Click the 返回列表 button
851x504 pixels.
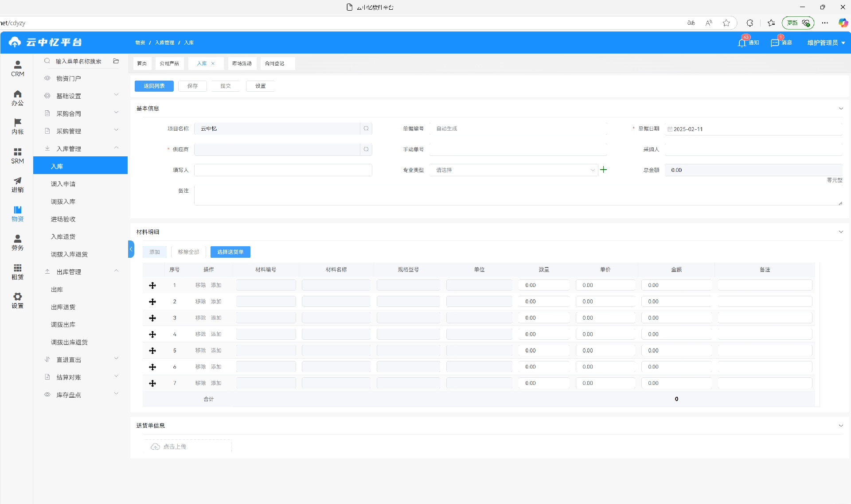tap(154, 86)
